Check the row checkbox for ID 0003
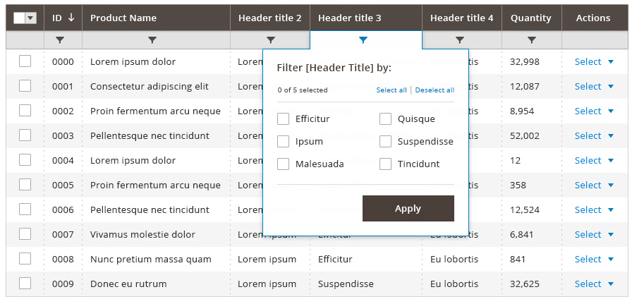The image size is (644, 304). click(25, 135)
